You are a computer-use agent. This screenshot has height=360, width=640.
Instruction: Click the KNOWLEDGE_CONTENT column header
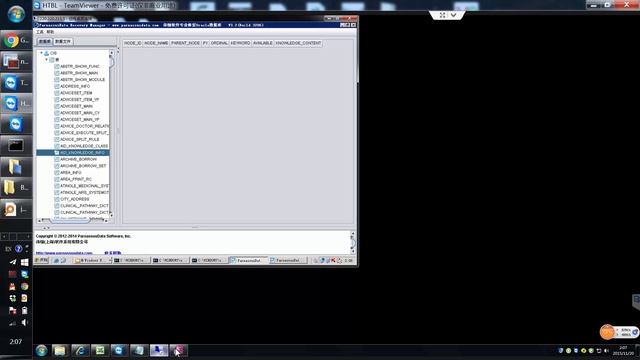pyautogui.click(x=298, y=43)
